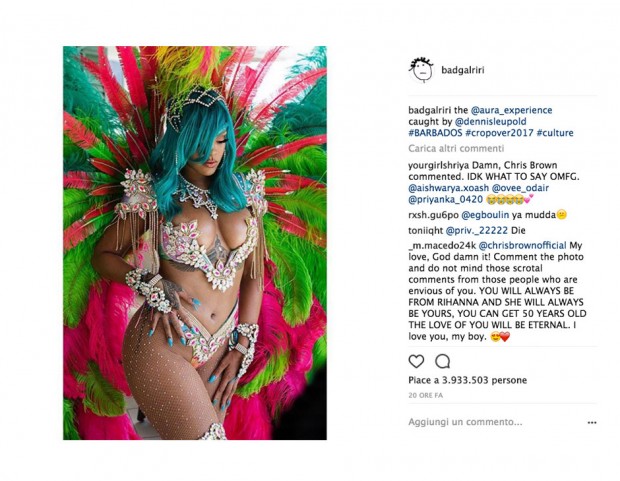
Task: Open the @priv._22222 mention
Action: (x=476, y=231)
